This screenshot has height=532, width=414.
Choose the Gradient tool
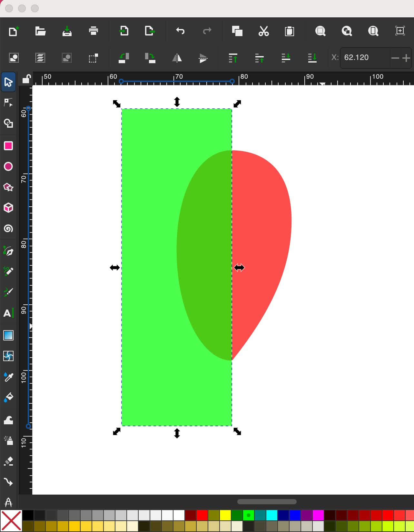pyautogui.click(x=8, y=335)
